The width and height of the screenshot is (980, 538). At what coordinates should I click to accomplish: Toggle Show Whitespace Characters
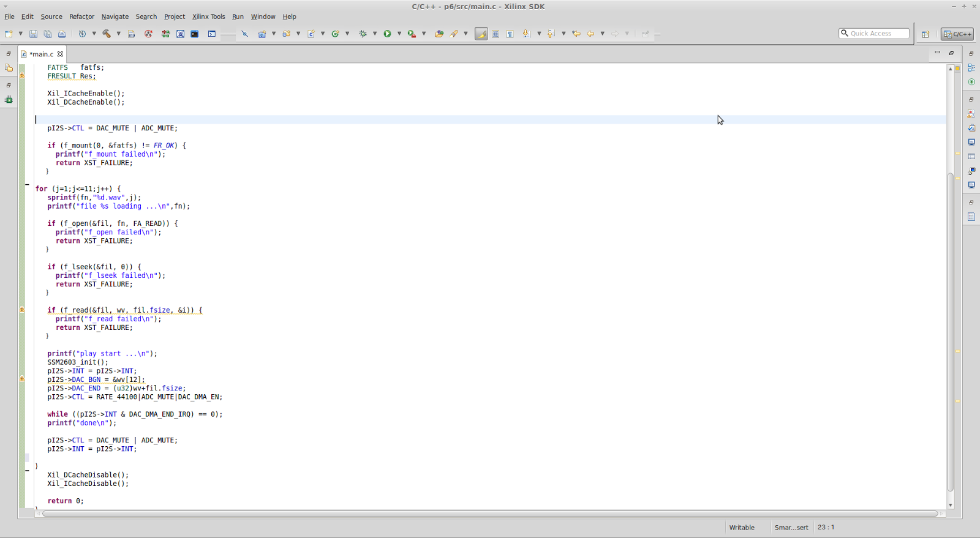coord(510,34)
